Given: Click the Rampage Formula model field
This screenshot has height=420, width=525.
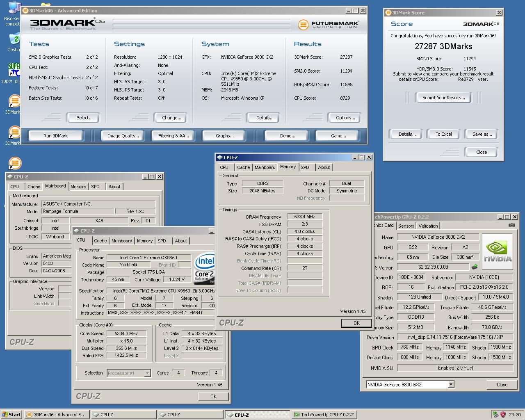Looking at the screenshot, I should 78,211.
